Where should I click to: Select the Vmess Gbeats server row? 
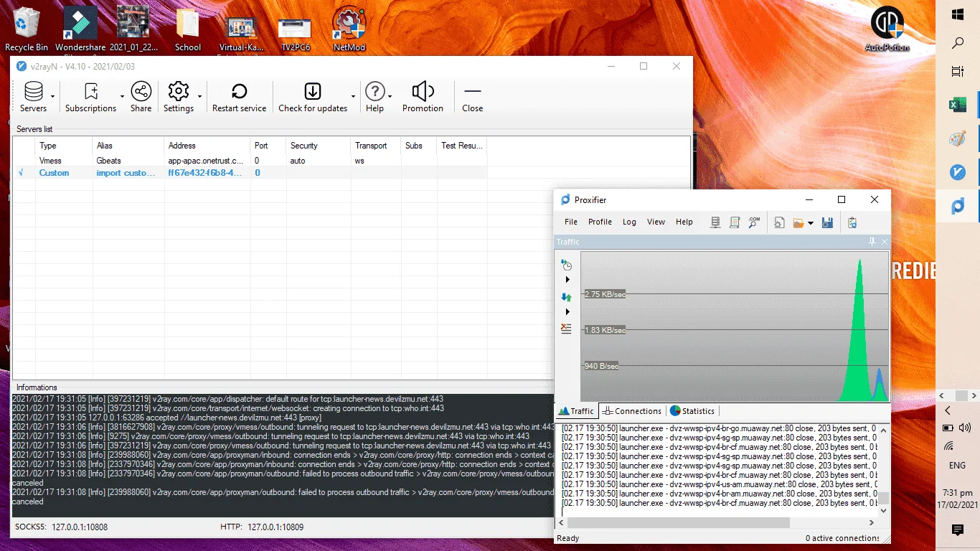pos(250,161)
